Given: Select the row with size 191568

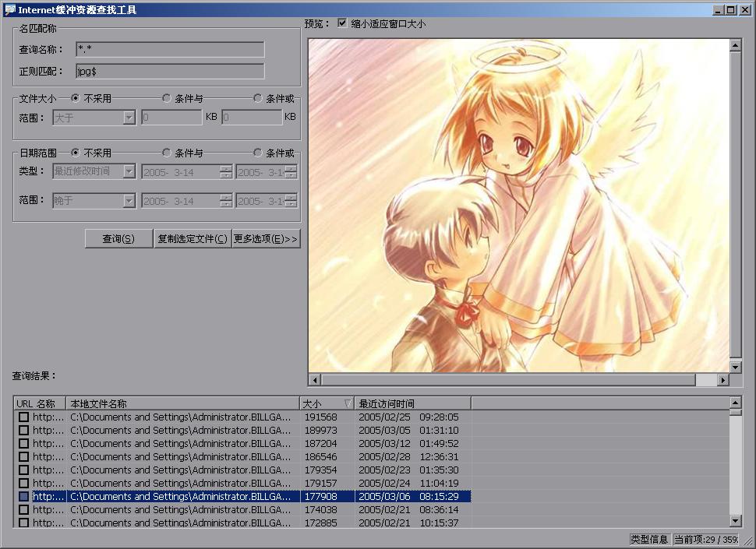Looking at the screenshot, I should [242, 417].
